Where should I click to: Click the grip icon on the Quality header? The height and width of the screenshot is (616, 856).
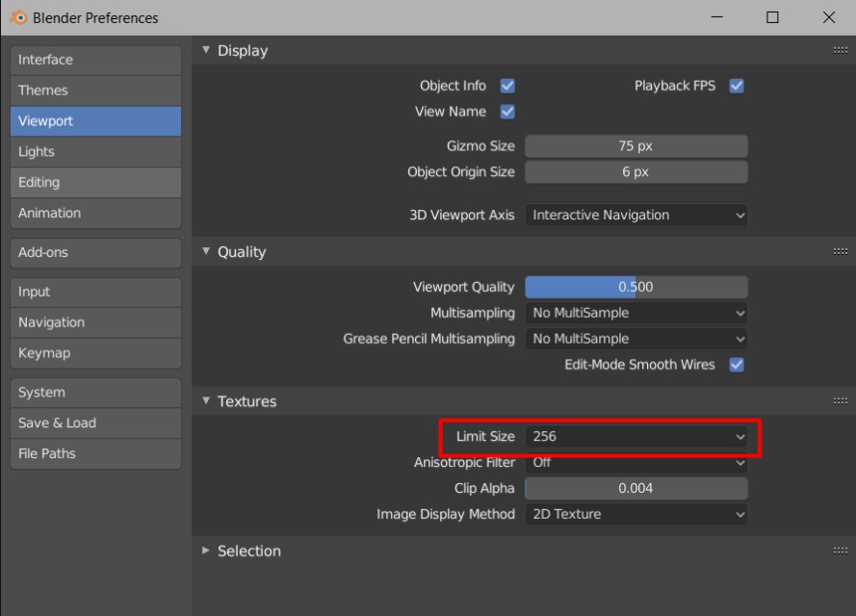click(x=840, y=251)
